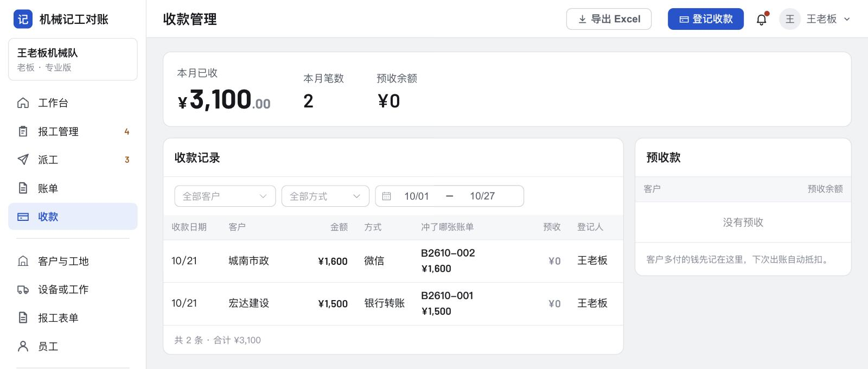Select 客户与工地 in sidebar
This screenshot has height=369, width=868.
73,261
